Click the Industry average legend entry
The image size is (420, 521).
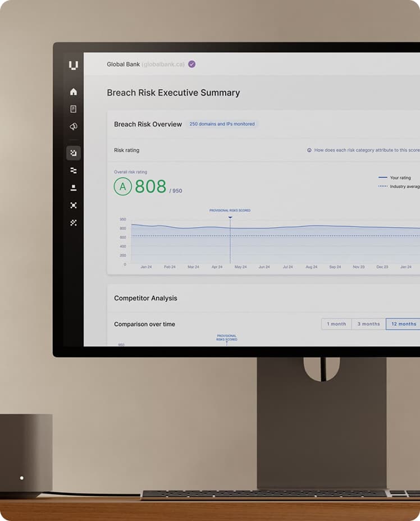coord(399,186)
